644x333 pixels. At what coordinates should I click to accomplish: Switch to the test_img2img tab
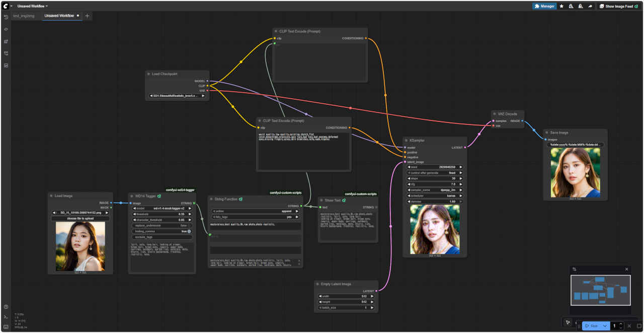[24, 16]
